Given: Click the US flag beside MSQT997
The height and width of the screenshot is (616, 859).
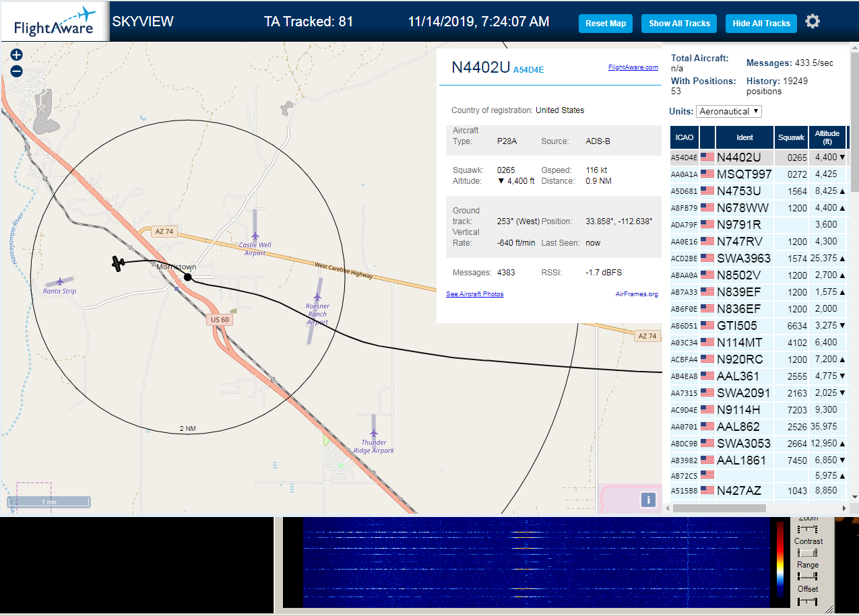Looking at the screenshot, I should (x=707, y=174).
